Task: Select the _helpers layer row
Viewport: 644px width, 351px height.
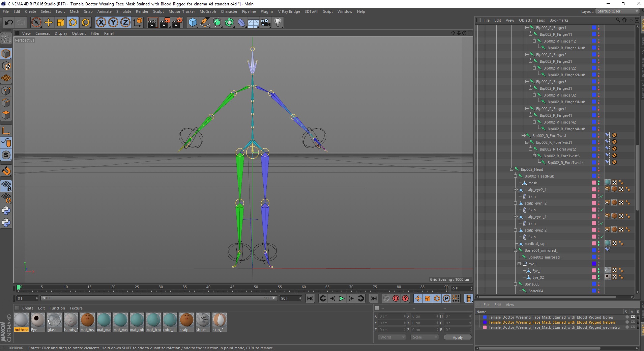Action: tap(552, 322)
